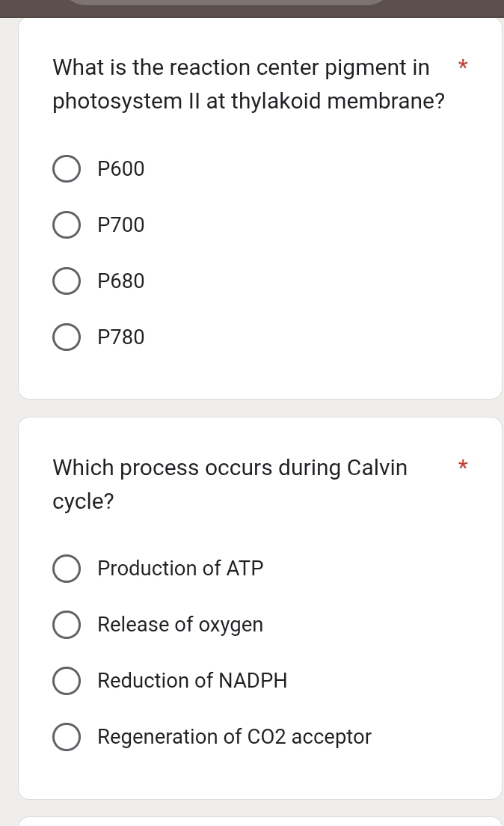Click the Calvin cycle question text
This screenshot has height=826, width=504.
230,484
